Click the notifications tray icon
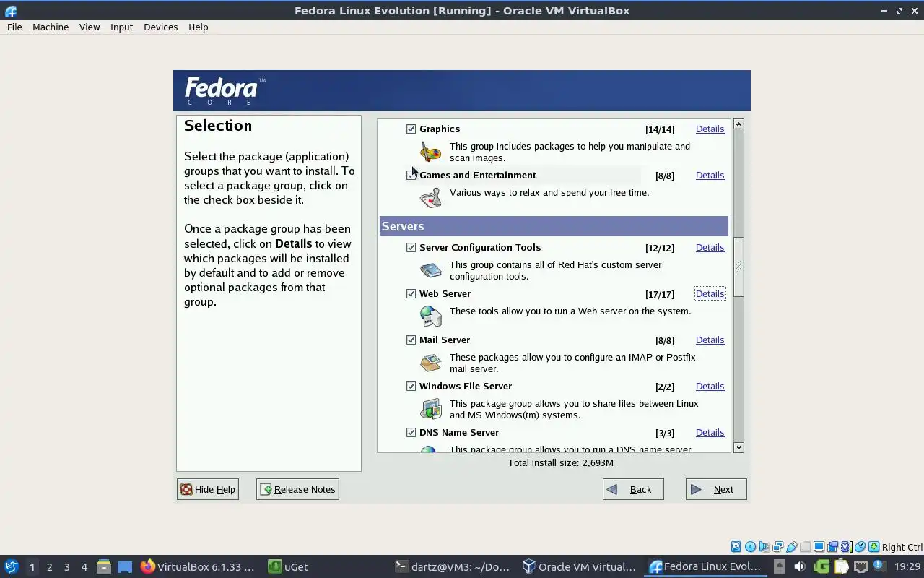 pos(879,566)
